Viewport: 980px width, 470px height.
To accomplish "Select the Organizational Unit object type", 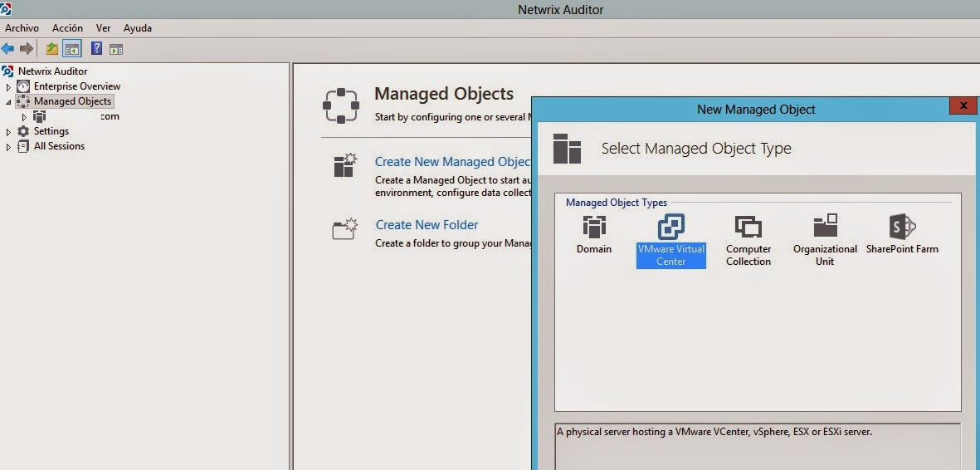I will pyautogui.click(x=825, y=240).
